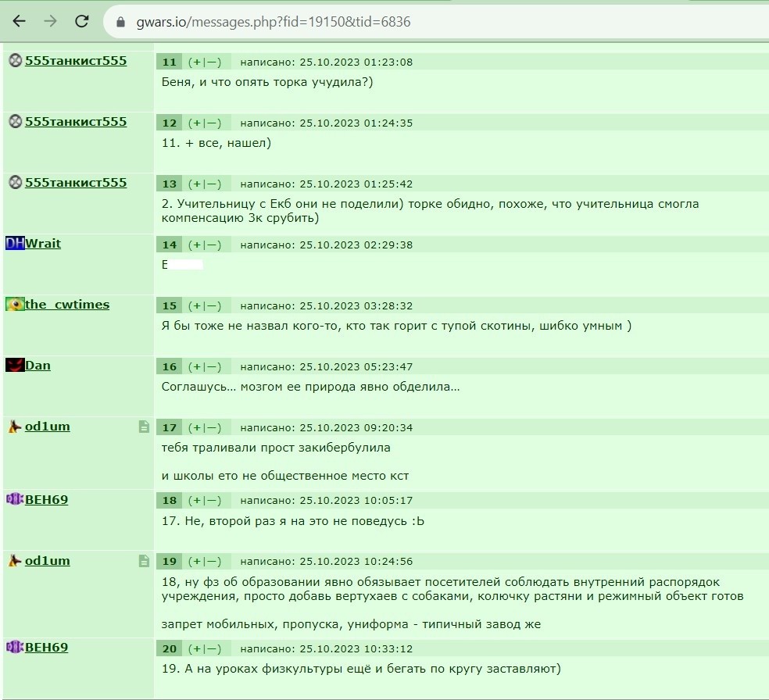Click the icon beside the_cwtimes

click(15, 304)
